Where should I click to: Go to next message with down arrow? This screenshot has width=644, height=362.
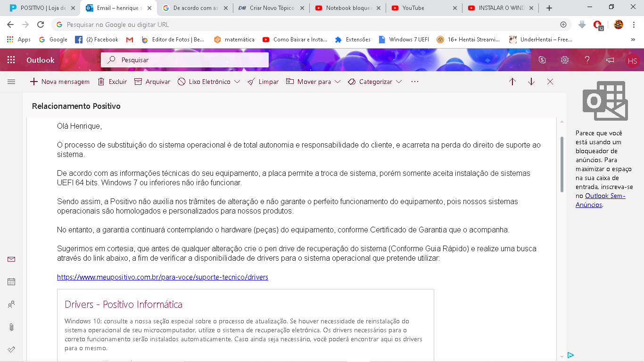[531, 82]
